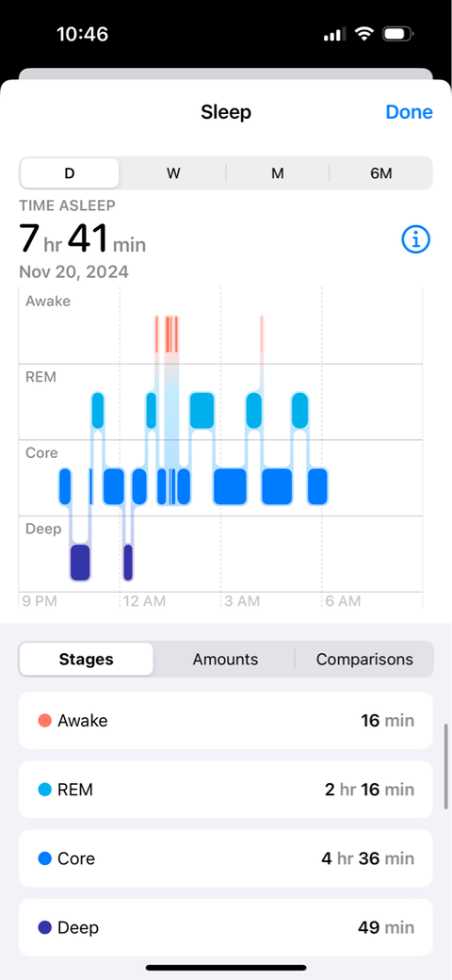Tap the cellular signal bars icon
The height and width of the screenshot is (980, 452).
point(335,34)
